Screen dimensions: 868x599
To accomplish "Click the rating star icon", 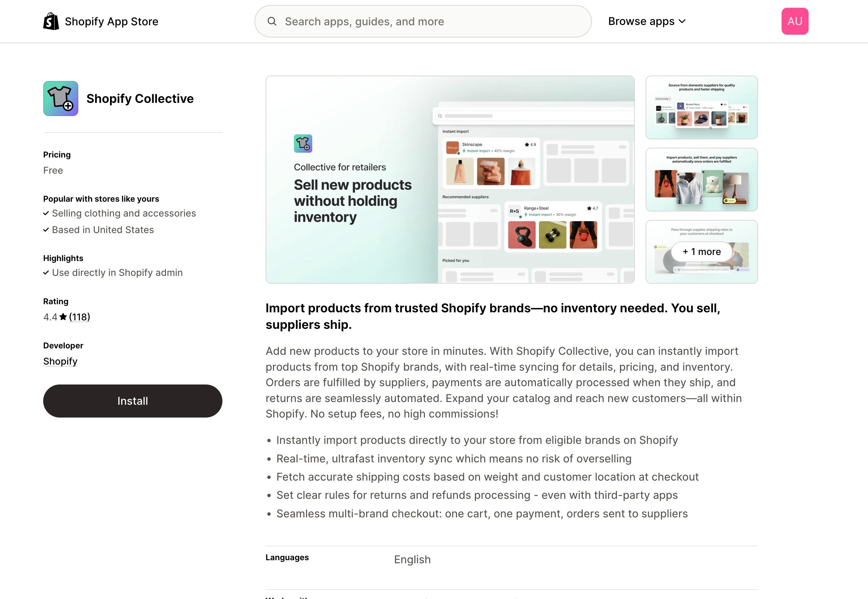I will pyautogui.click(x=63, y=317).
